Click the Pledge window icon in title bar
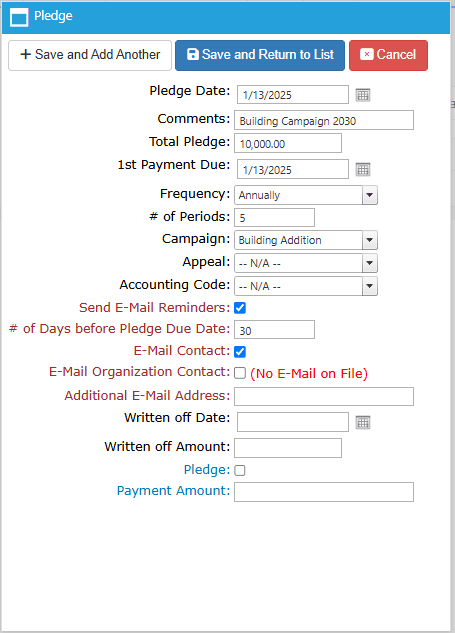The image size is (455, 633). point(19,17)
